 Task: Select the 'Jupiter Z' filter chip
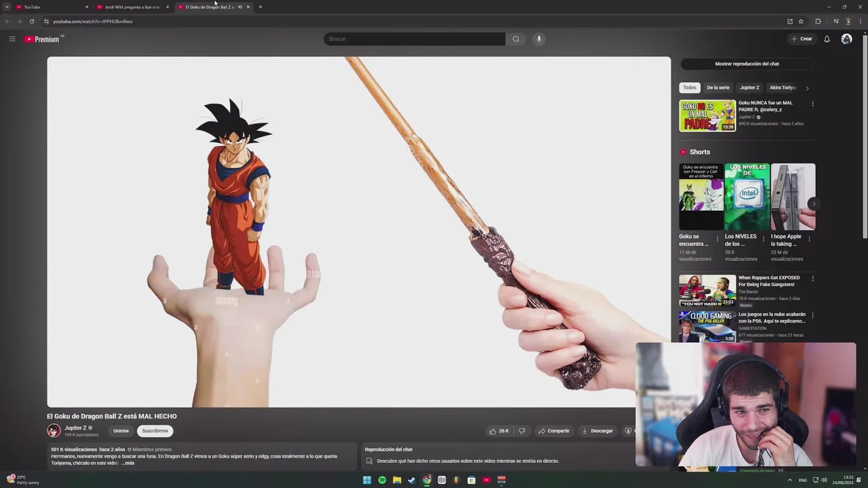click(749, 87)
